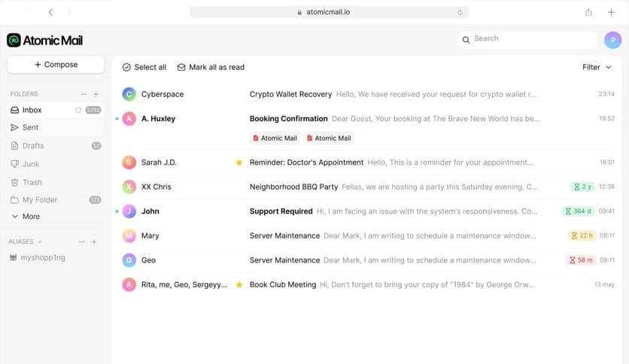Image resolution: width=629 pixels, height=364 pixels.
Task: Click Mary sender avatar
Action: (x=129, y=235)
